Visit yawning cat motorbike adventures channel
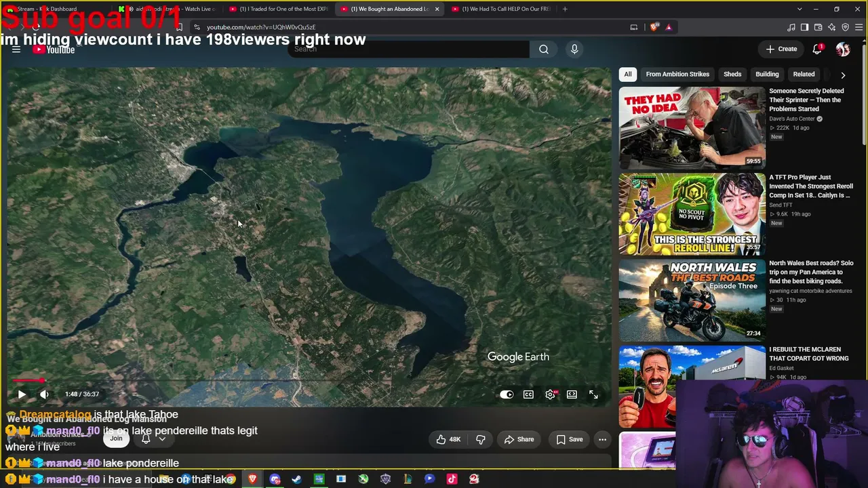This screenshot has height=488, width=868. click(x=810, y=291)
